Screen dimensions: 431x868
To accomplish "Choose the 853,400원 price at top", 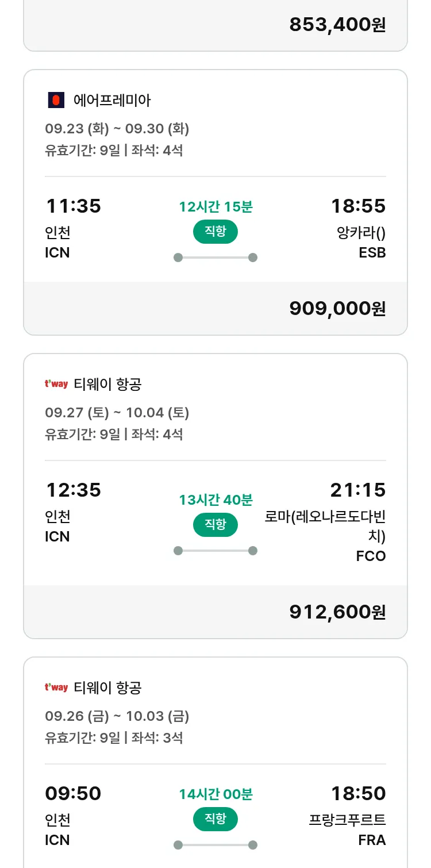I will [x=337, y=25].
